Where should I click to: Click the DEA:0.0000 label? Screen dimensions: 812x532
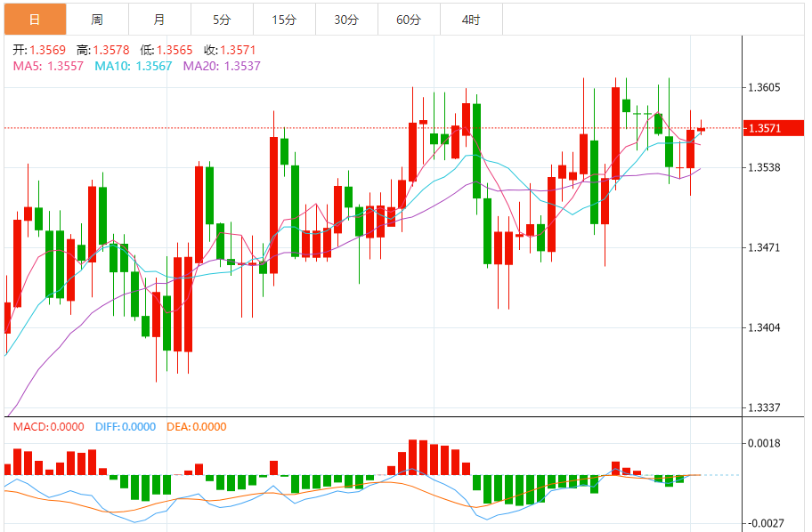(197, 427)
